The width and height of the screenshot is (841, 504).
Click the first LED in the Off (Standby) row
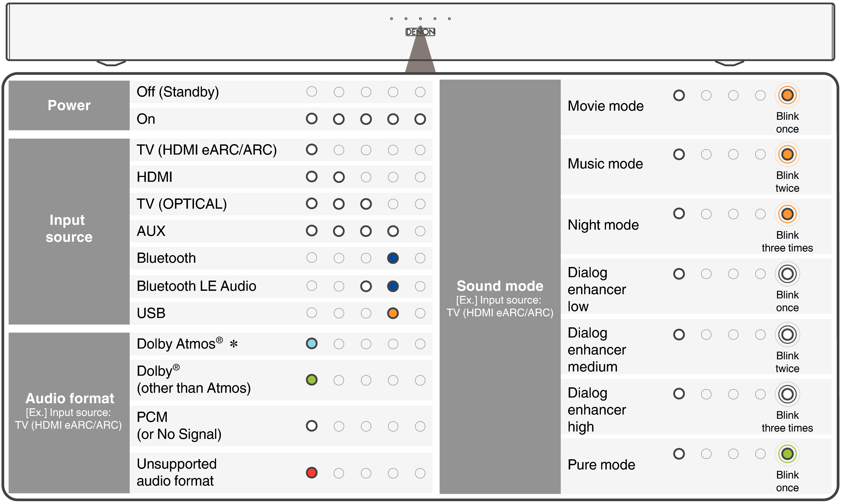pyautogui.click(x=311, y=91)
